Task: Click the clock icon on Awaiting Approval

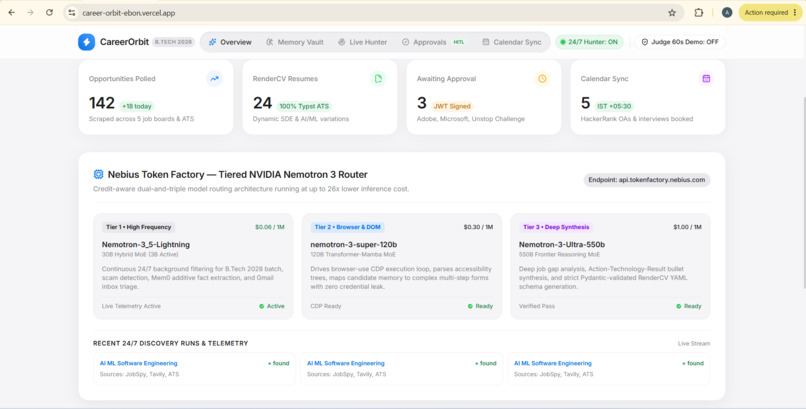Action: coord(542,79)
